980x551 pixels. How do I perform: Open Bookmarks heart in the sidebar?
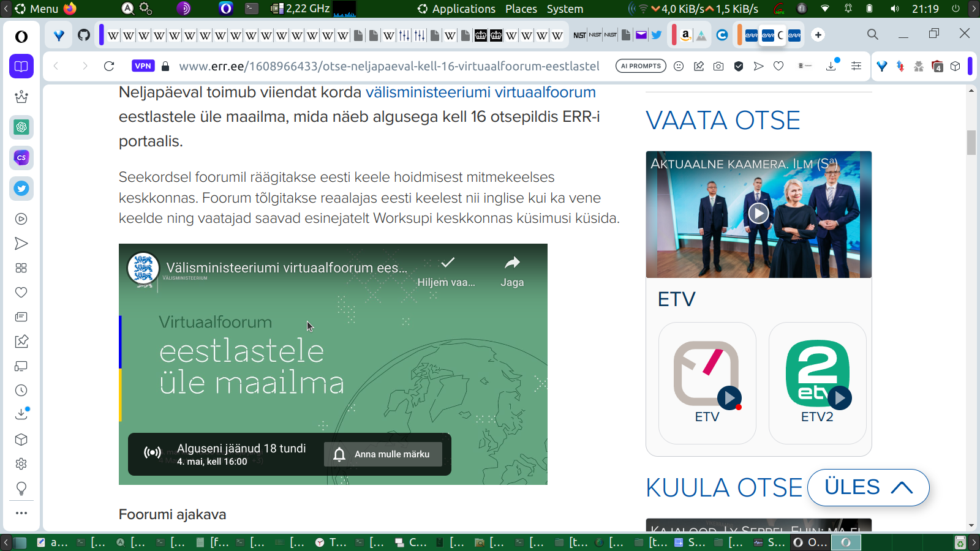[21, 293]
